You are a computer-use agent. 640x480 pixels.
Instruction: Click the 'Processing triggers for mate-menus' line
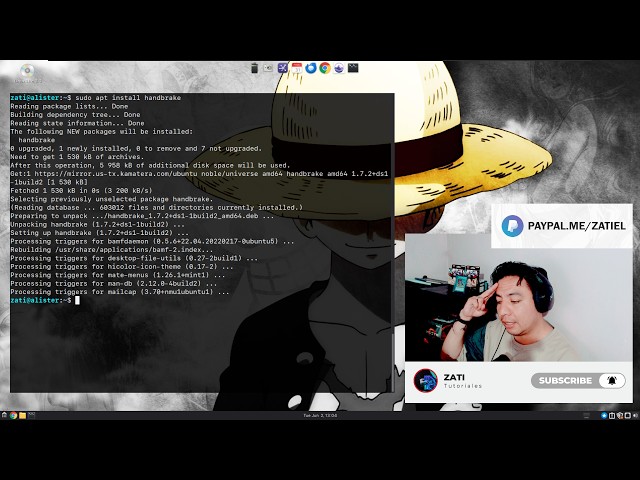118,275
